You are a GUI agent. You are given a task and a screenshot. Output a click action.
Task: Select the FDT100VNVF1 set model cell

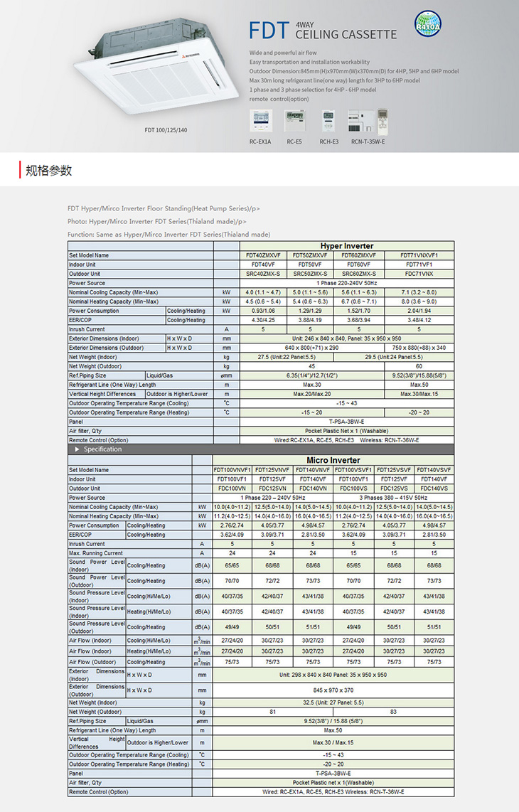click(232, 470)
